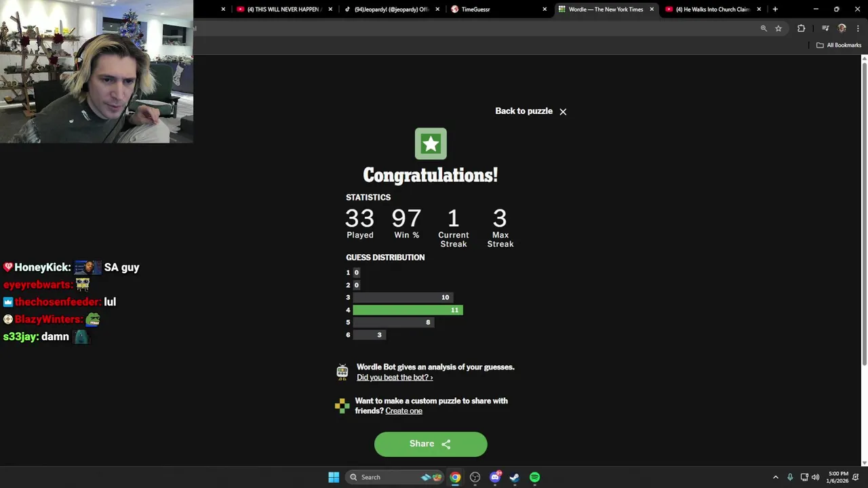Open the media control icon in toolbar

[825, 28]
